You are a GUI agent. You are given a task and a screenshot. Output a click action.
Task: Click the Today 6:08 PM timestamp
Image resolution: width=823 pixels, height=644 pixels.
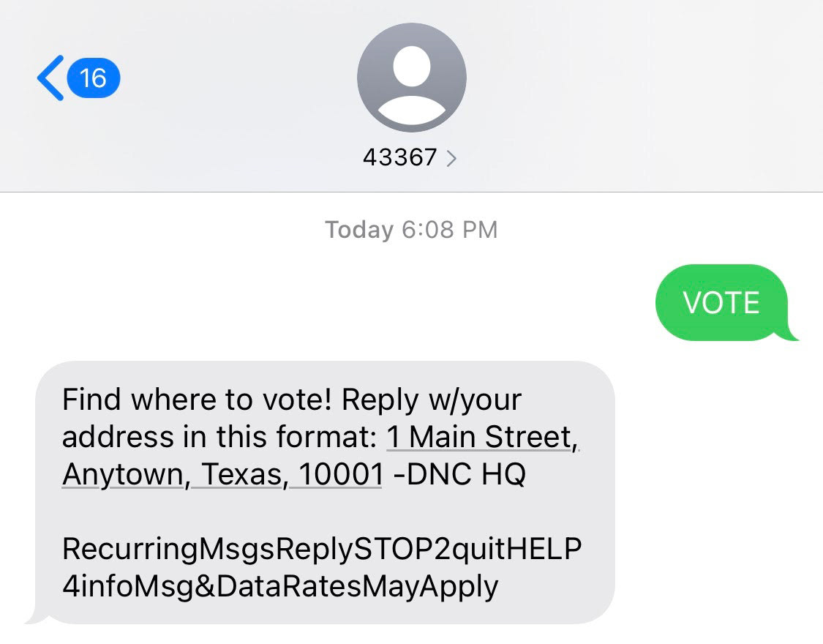411,230
